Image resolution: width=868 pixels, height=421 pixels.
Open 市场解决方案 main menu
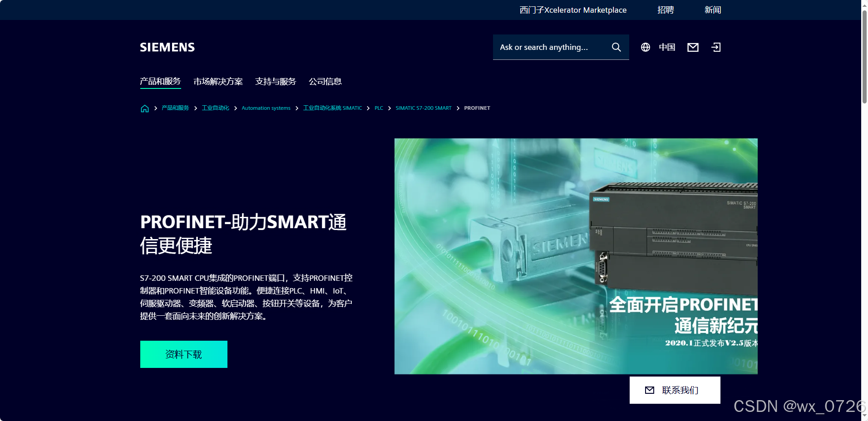pos(218,82)
